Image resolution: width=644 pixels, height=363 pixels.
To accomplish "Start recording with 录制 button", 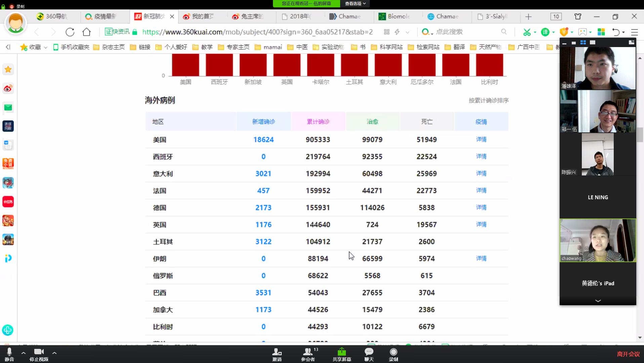I will click(x=393, y=354).
